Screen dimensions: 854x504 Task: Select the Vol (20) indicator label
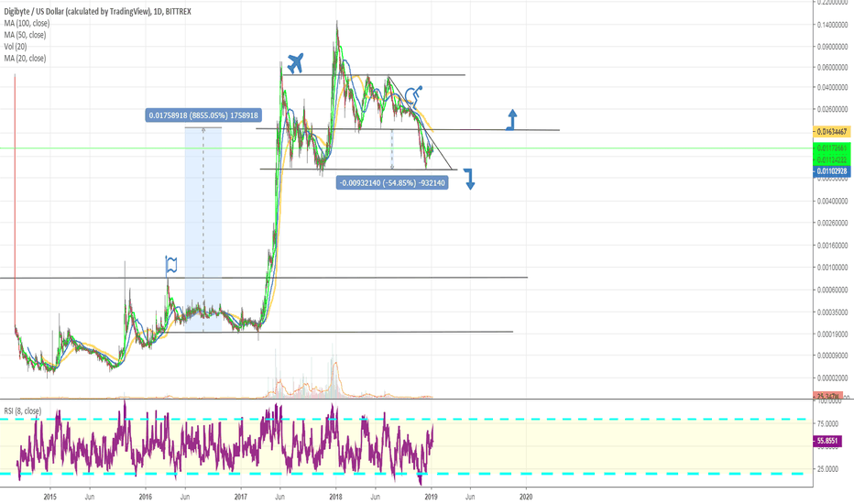pyautogui.click(x=16, y=47)
